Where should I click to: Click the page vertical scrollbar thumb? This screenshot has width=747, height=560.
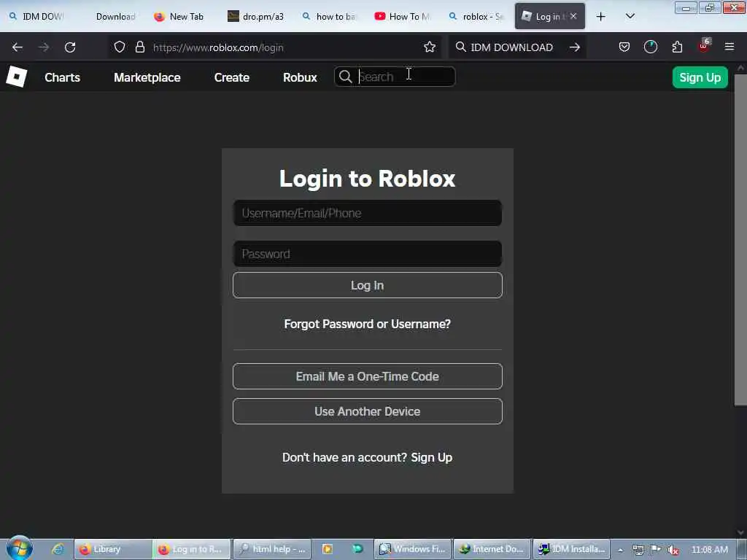pos(740,238)
